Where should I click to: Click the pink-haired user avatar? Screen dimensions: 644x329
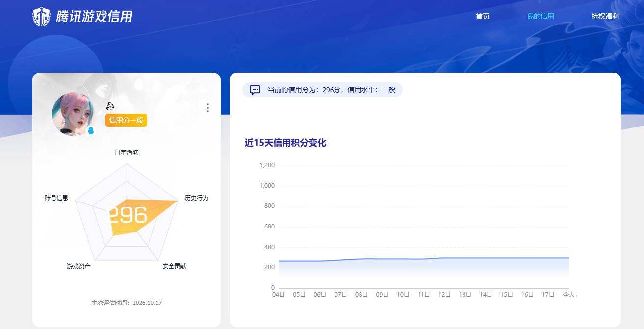(x=74, y=114)
